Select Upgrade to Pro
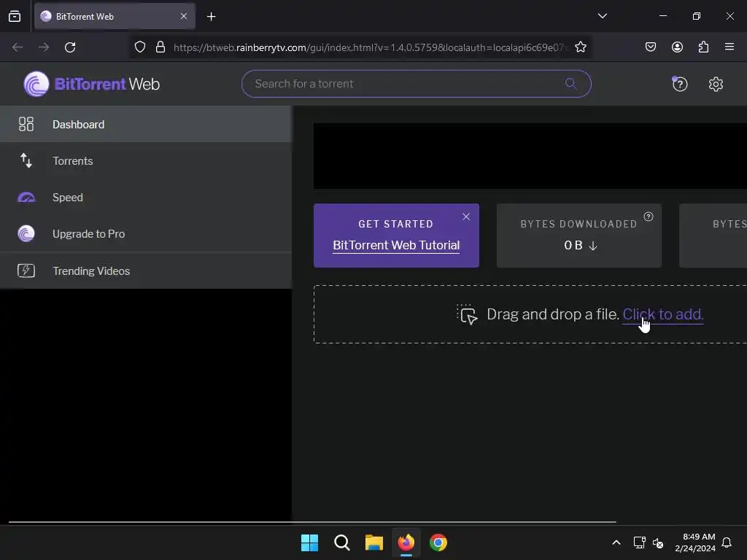The image size is (747, 560). [146, 234]
